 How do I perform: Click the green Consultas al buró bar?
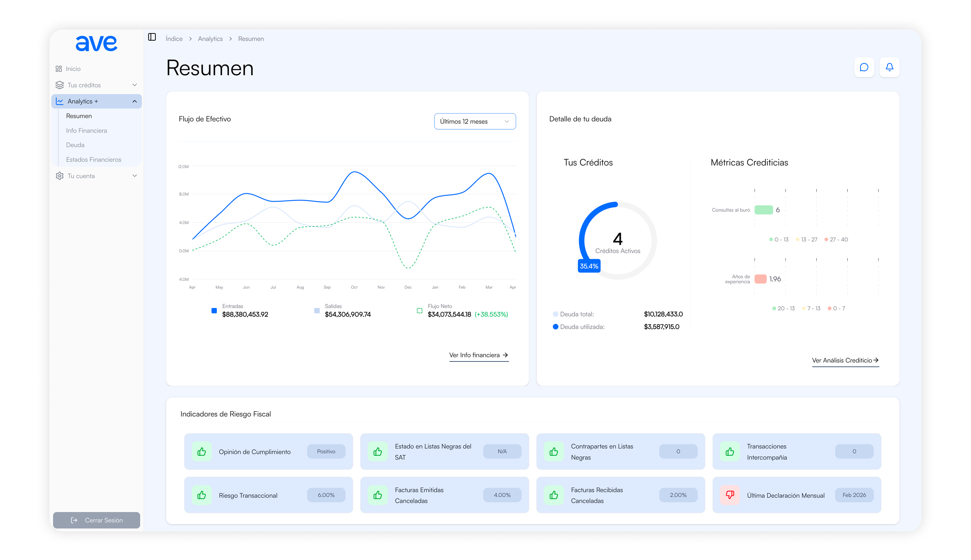tap(764, 210)
